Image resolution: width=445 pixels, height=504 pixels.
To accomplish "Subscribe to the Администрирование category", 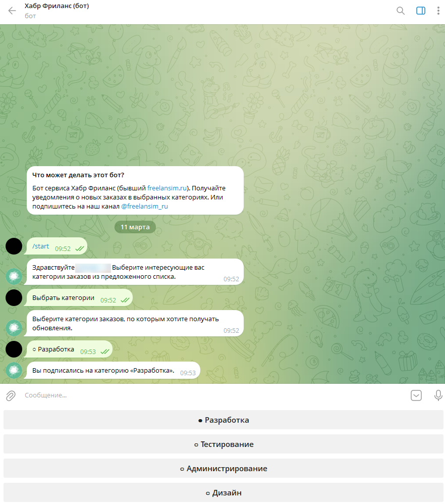I will point(224,468).
